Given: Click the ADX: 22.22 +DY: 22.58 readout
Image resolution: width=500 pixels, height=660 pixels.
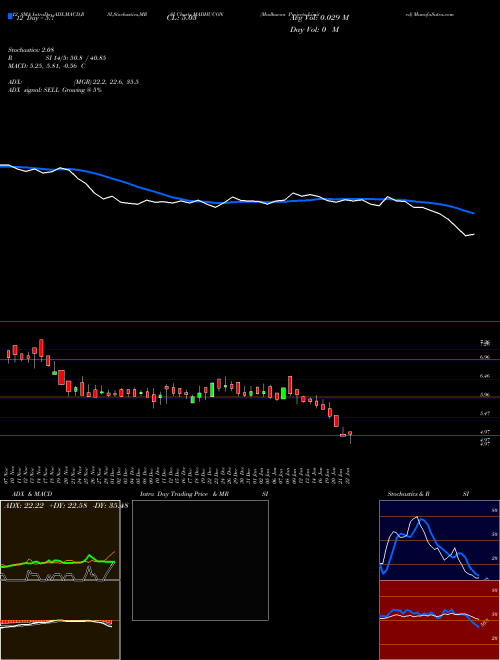Looking at the screenshot, I should 66,505.
